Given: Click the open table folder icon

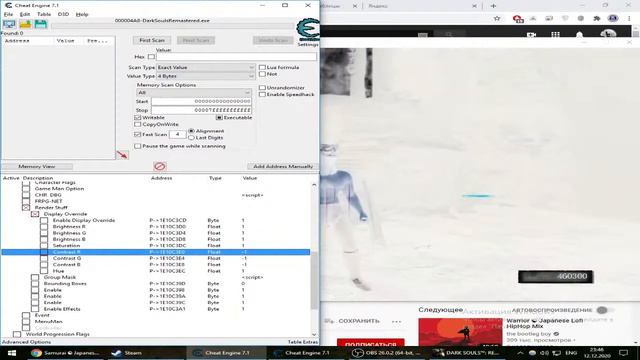Looking at the screenshot, I should click(x=25, y=24).
